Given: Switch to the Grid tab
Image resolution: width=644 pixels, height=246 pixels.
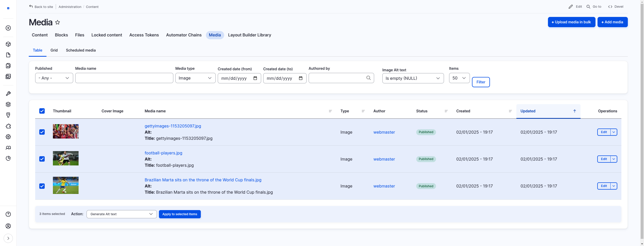Looking at the screenshot, I should [x=54, y=50].
